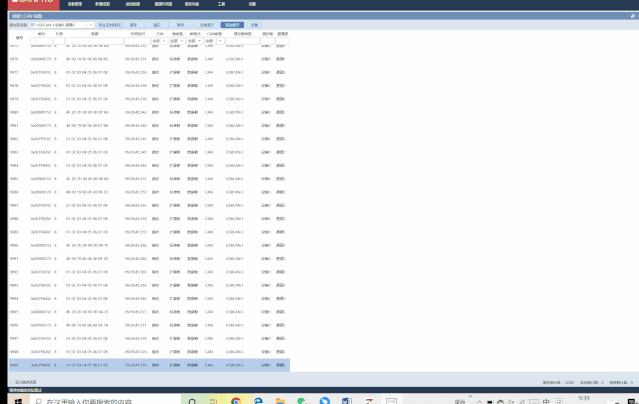Image resolution: width=639 pixels, height=404 pixels.
Task: Click the 保存 toolbar button
Action: (x=133, y=25)
